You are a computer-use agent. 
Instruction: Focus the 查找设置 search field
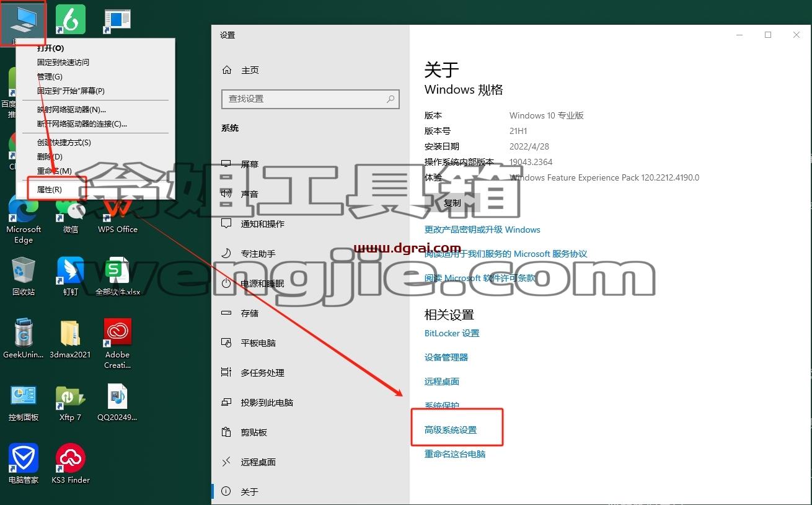[x=311, y=99]
